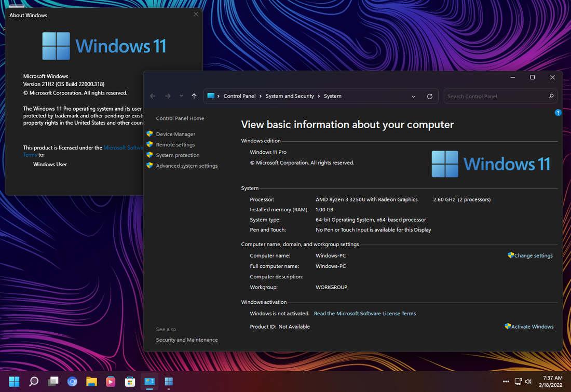Screen dimensions: 571x392
Task: Open Device Manager from the sidebar
Action: pyautogui.click(x=175, y=134)
